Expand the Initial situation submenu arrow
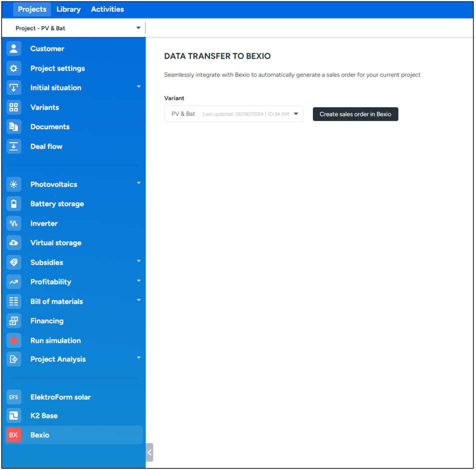This screenshot has height=470, width=476. tap(138, 87)
